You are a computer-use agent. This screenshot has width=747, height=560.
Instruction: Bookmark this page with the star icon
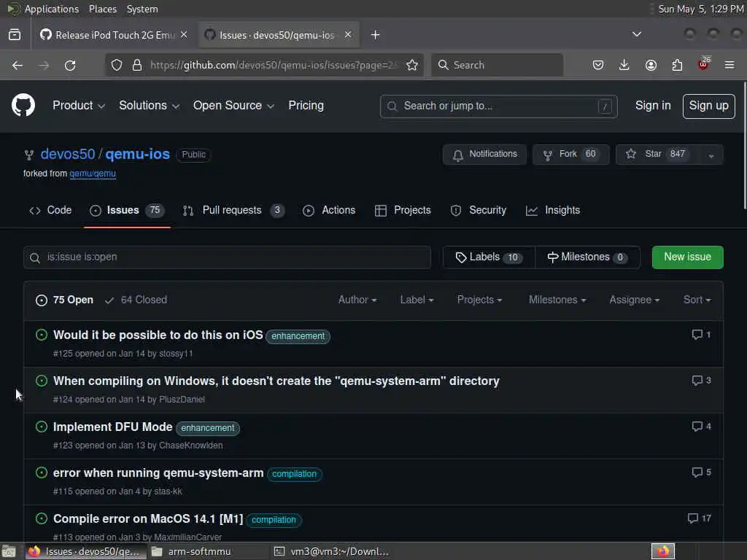click(412, 65)
